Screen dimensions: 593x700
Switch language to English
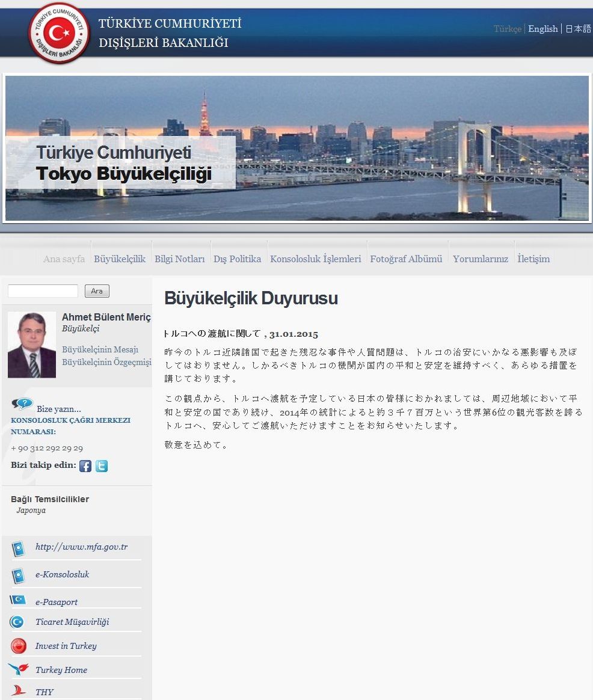point(543,29)
